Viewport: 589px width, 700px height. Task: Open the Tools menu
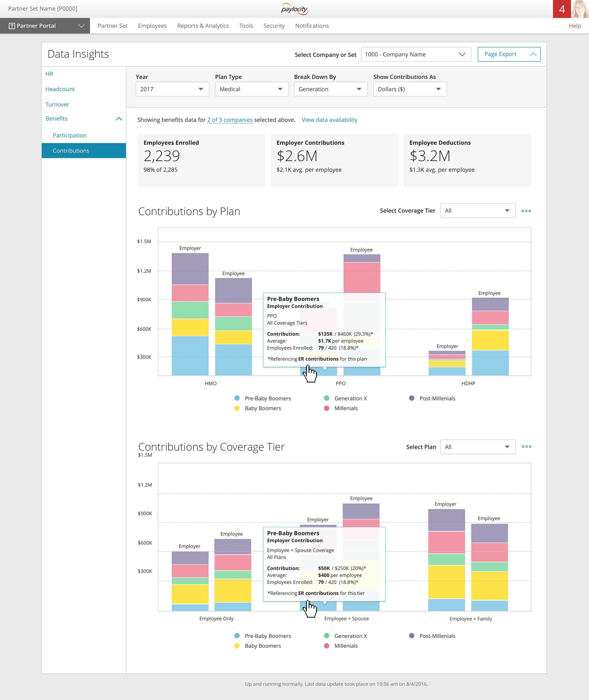(246, 26)
